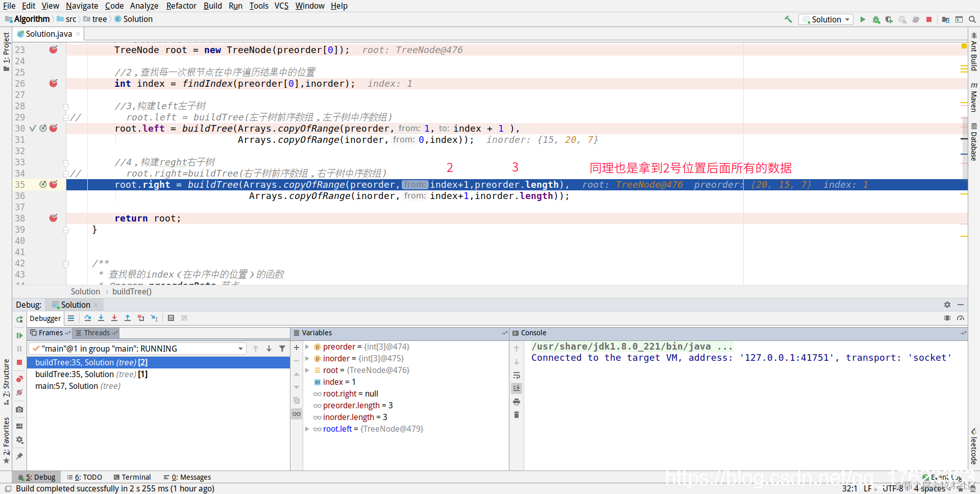The height and width of the screenshot is (494, 980).
Task: Stop debugging with the red square in debug sidebar
Action: tap(19, 362)
